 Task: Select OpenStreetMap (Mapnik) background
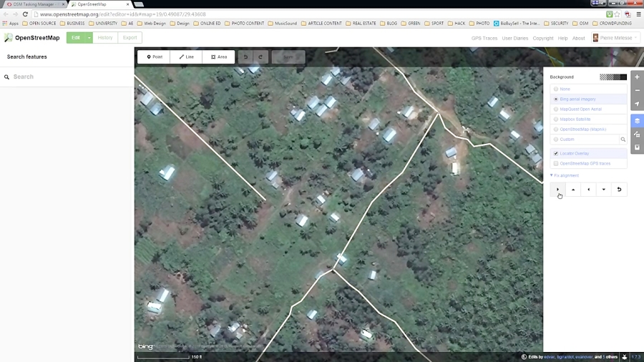click(589, 129)
